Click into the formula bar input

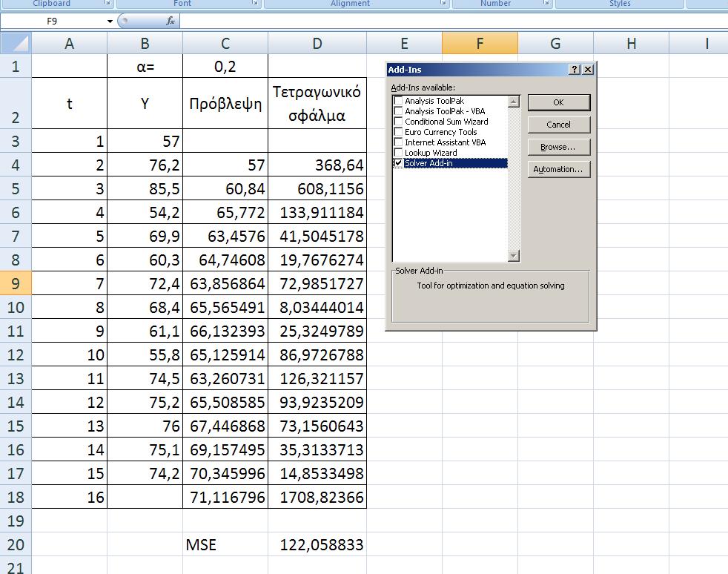pos(454,22)
